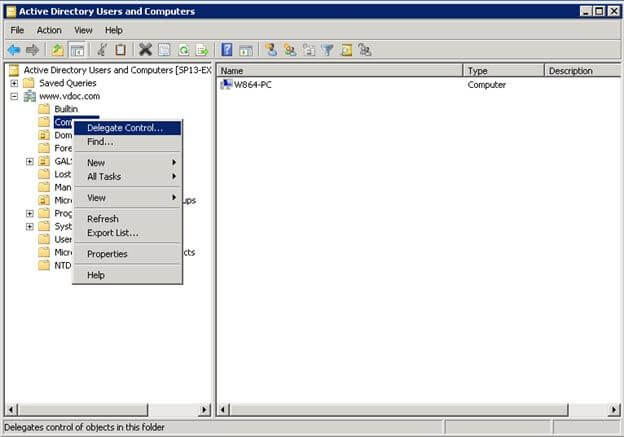Screen dimensions: 624x437
Task: Create a new organizational unit via toolbar icon
Action: point(309,50)
